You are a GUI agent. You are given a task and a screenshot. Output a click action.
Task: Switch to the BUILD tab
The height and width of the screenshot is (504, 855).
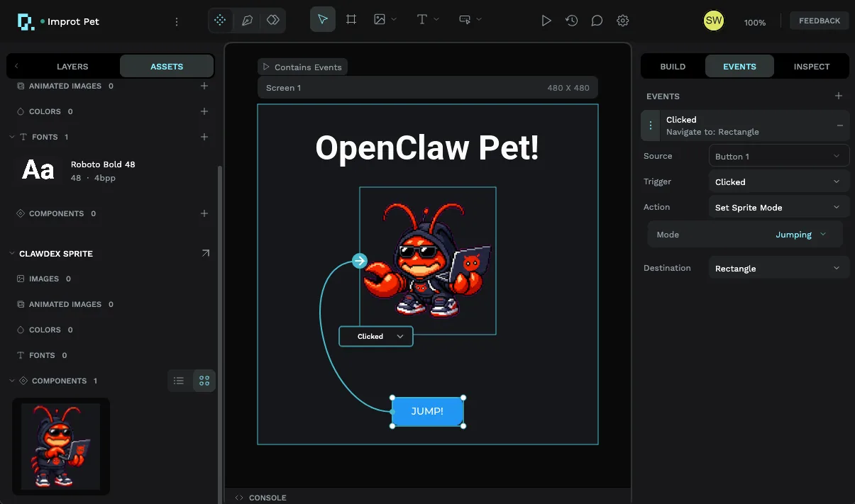pyautogui.click(x=673, y=67)
